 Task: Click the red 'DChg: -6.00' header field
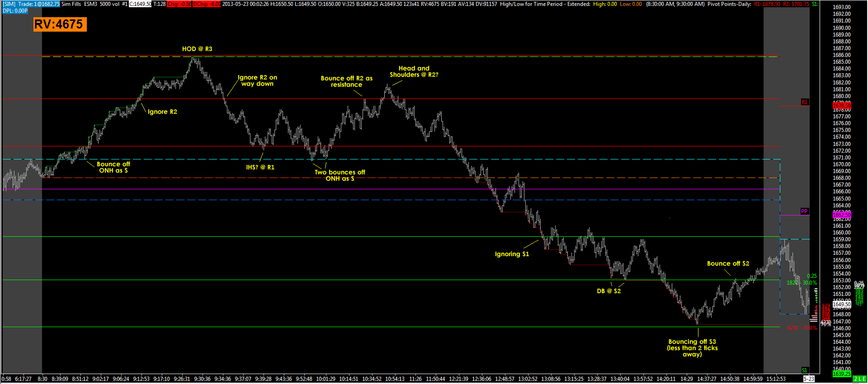coord(207,4)
